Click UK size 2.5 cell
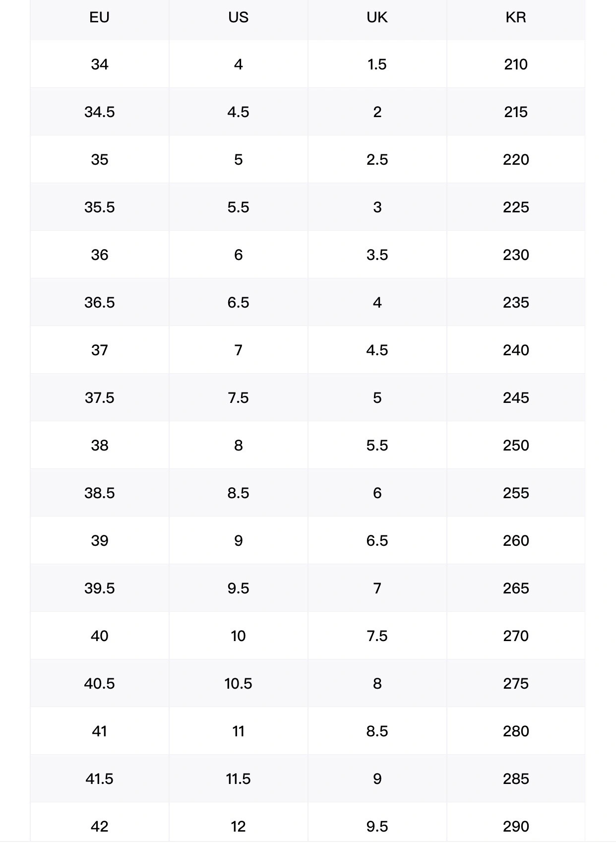Screen dimensions: 616x845 pyautogui.click(x=377, y=160)
